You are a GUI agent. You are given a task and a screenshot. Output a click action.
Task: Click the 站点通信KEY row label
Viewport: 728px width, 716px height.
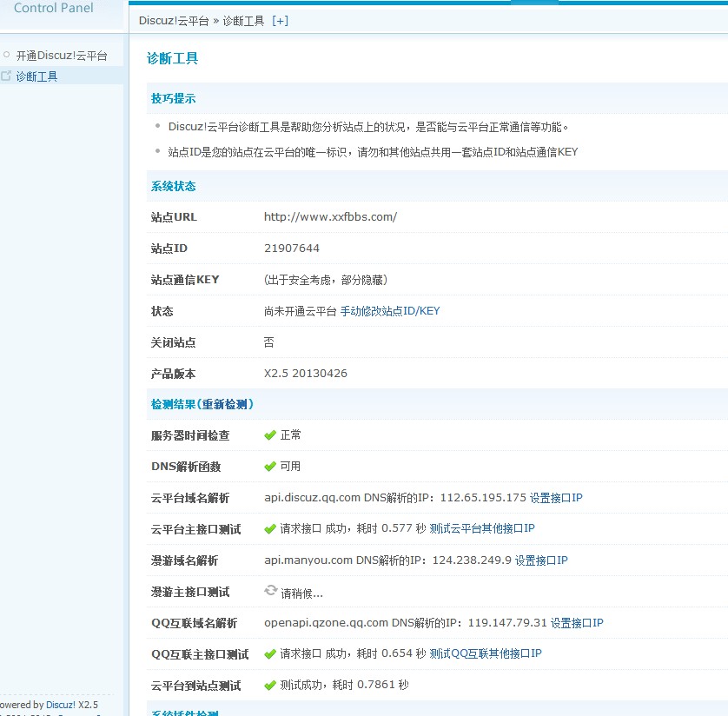[x=185, y=280]
